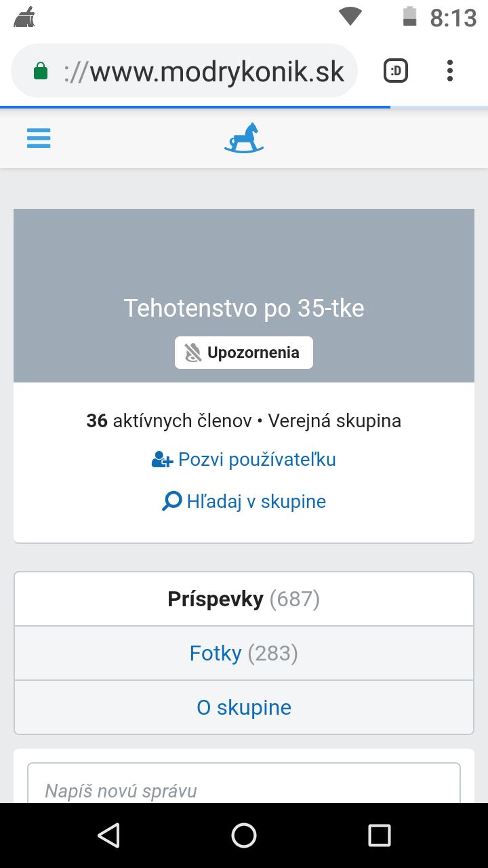Switch to the Príspevky tab
488x868 pixels.
click(x=244, y=599)
